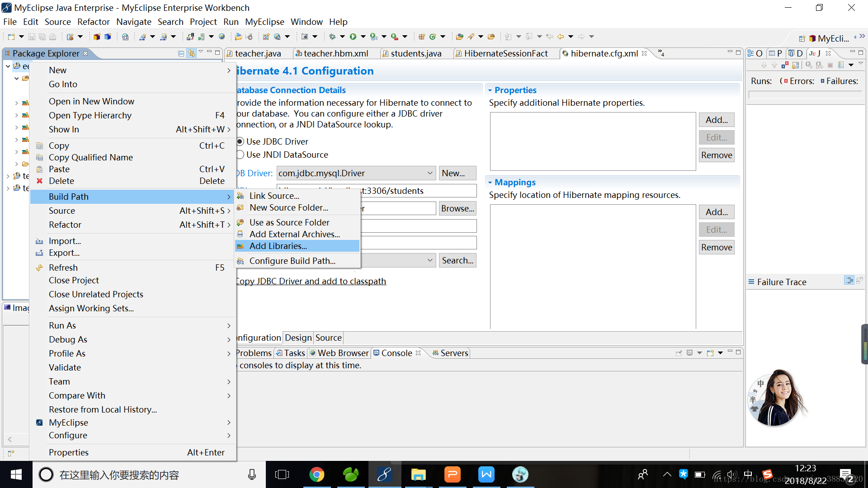Switch to the teacher.hbm.xml editor tab

[x=335, y=53]
